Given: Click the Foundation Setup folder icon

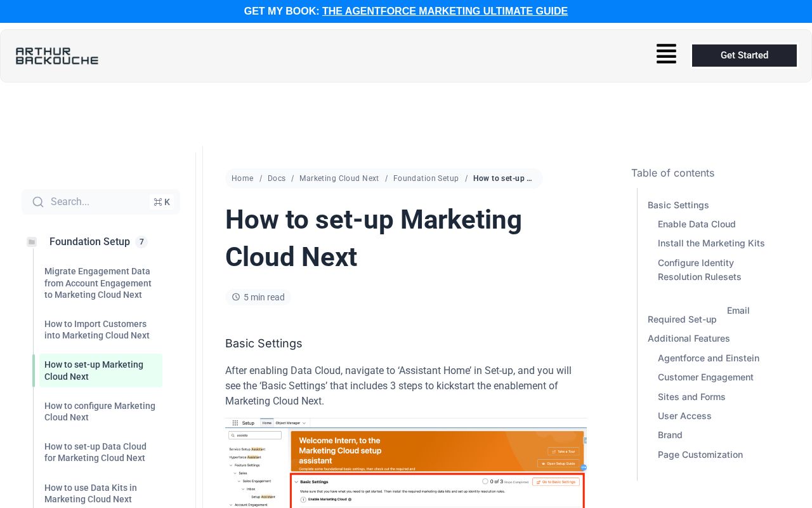Looking at the screenshot, I should point(32,242).
